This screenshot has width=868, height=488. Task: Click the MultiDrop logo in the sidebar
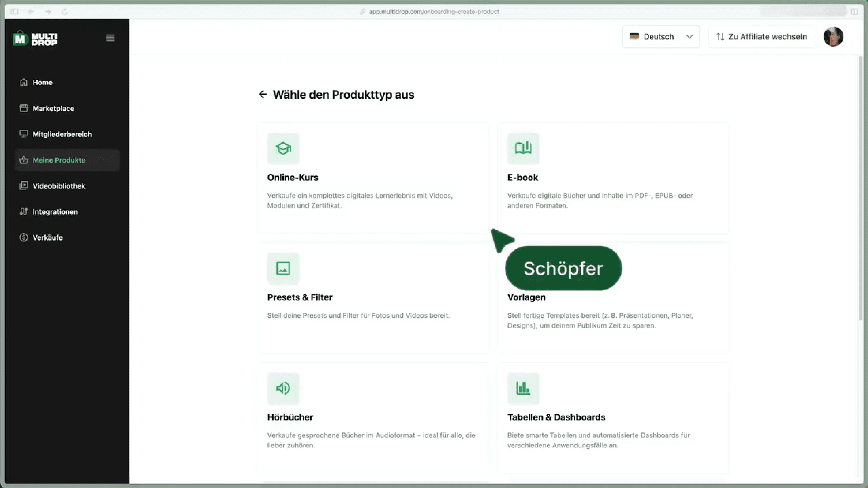pyautogui.click(x=35, y=39)
